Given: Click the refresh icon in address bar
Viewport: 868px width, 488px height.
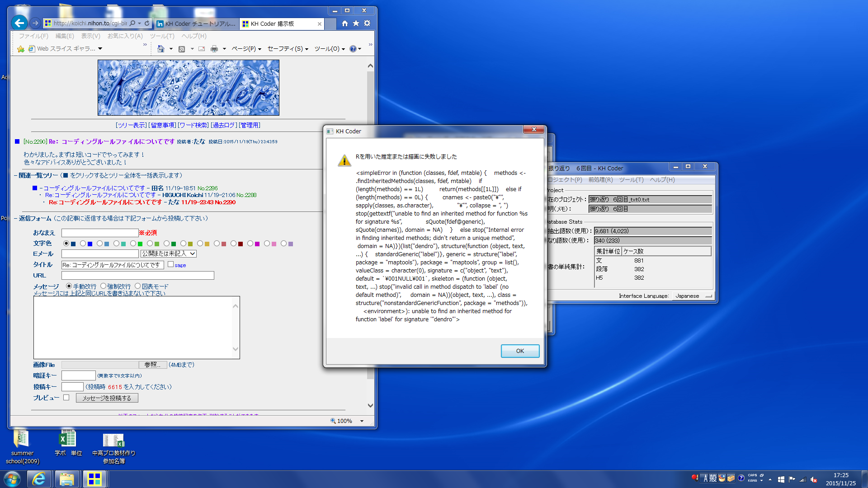Looking at the screenshot, I should 147,23.
